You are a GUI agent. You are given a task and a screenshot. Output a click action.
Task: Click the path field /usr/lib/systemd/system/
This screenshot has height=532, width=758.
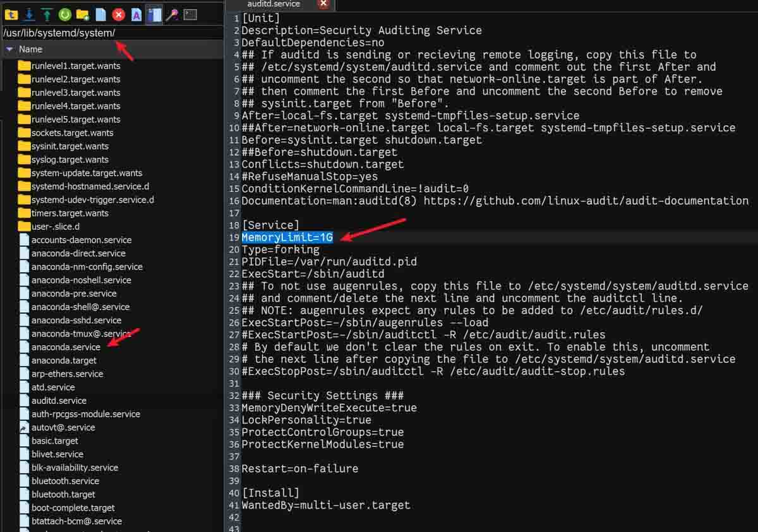112,33
